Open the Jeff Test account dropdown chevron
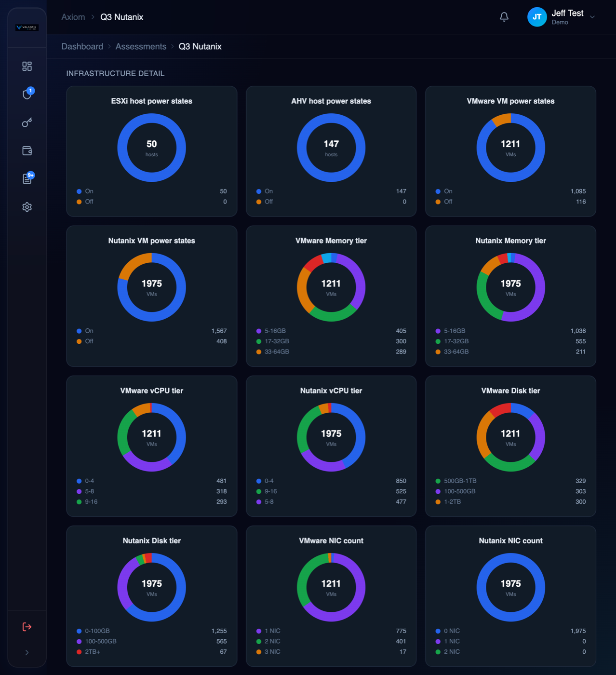 (592, 17)
